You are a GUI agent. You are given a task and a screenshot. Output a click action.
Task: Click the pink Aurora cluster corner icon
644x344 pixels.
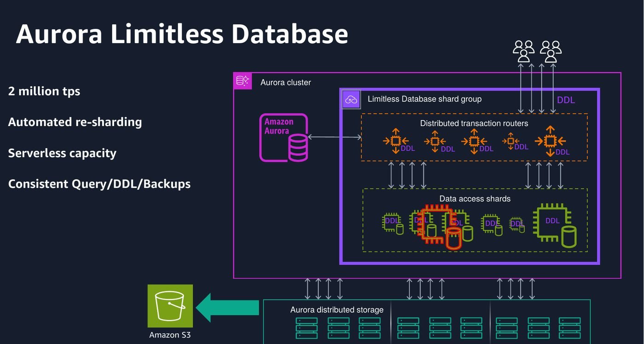pyautogui.click(x=242, y=81)
